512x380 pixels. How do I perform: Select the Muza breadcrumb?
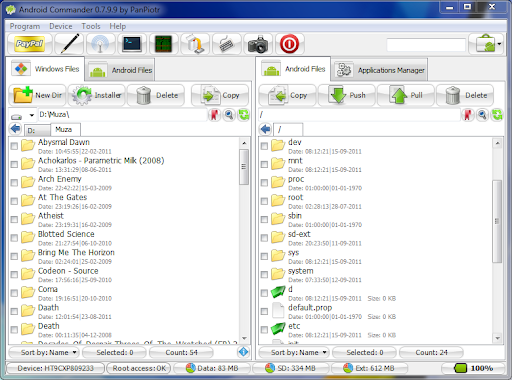tap(65, 129)
